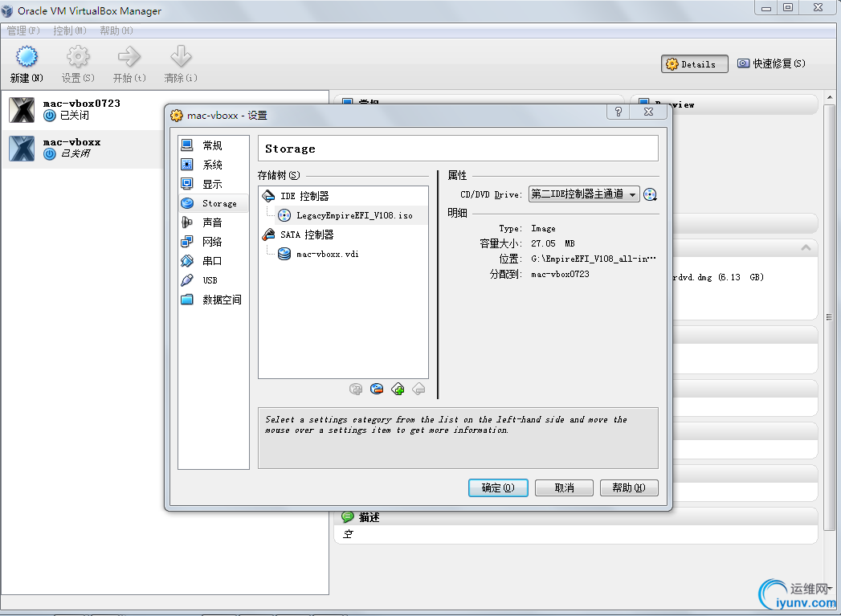Click the 27.05 MB size value
This screenshot has width=841, height=616.
(x=553, y=243)
